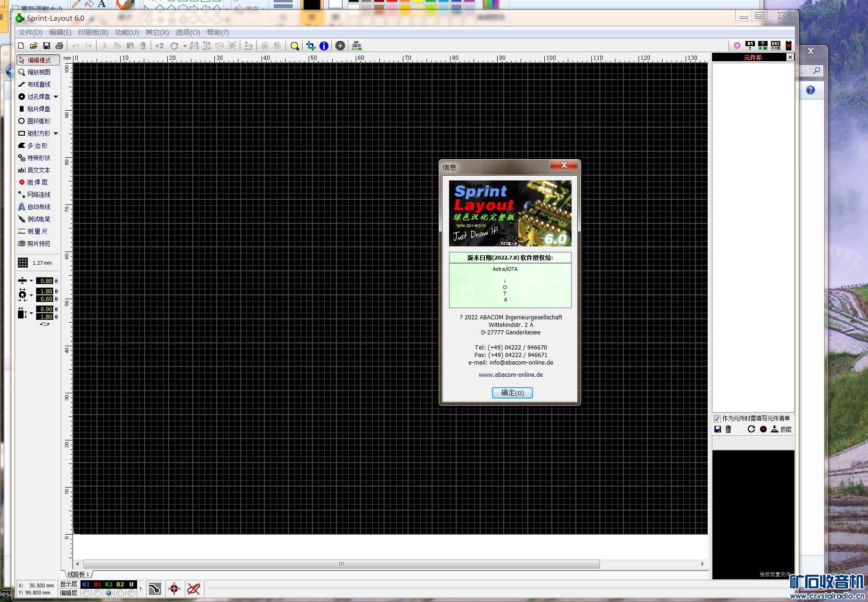Open the 印刷板(B) menu
868x602 pixels.
tap(93, 32)
